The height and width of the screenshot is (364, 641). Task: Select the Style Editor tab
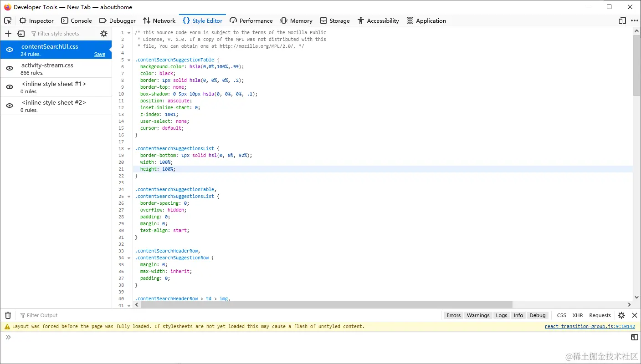coord(203,20)
